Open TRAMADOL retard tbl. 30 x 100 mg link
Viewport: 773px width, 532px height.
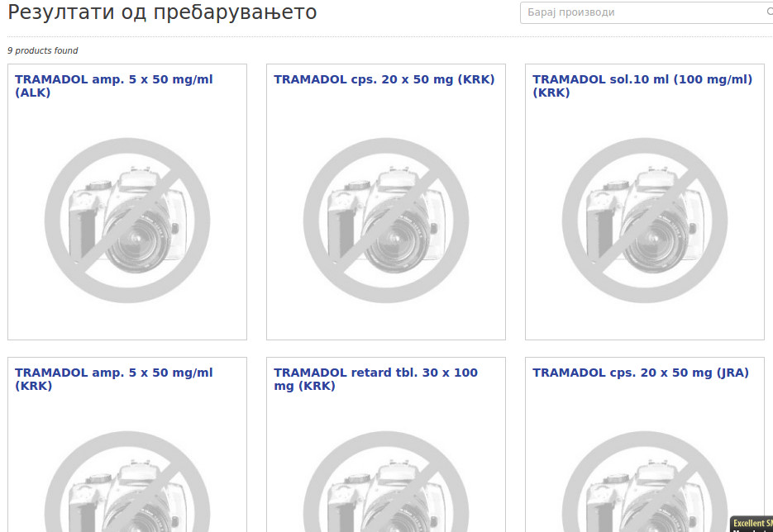tap(375, 379)
